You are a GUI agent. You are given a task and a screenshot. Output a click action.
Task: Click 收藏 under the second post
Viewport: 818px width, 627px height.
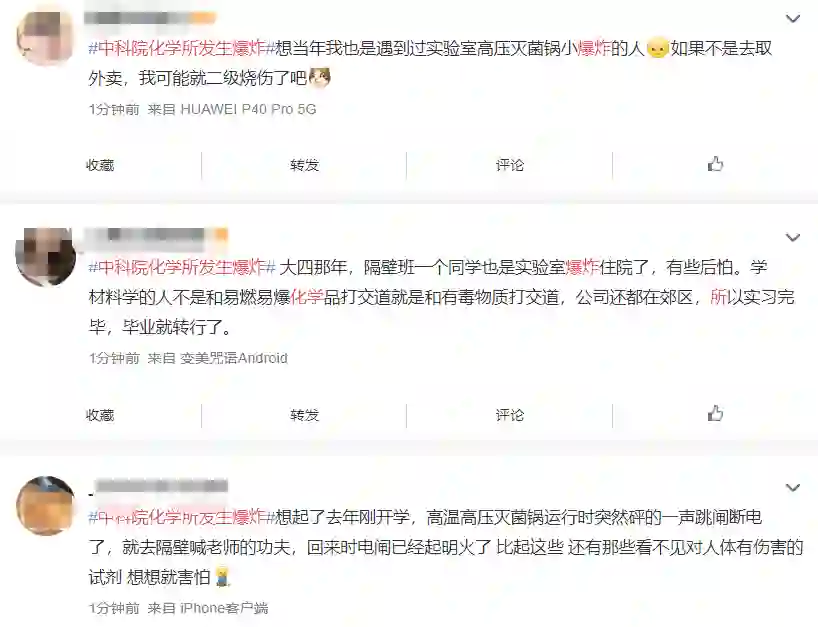click(x=100, y=415)
